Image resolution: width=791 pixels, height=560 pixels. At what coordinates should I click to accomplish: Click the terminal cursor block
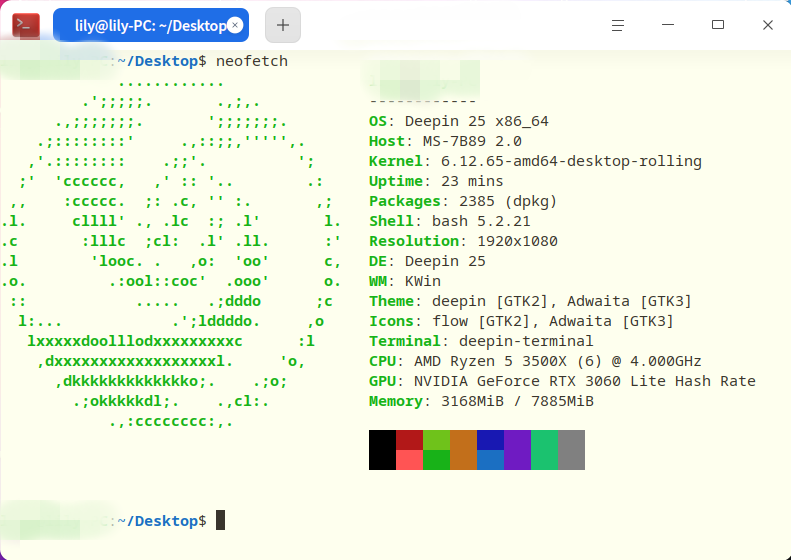220,520
